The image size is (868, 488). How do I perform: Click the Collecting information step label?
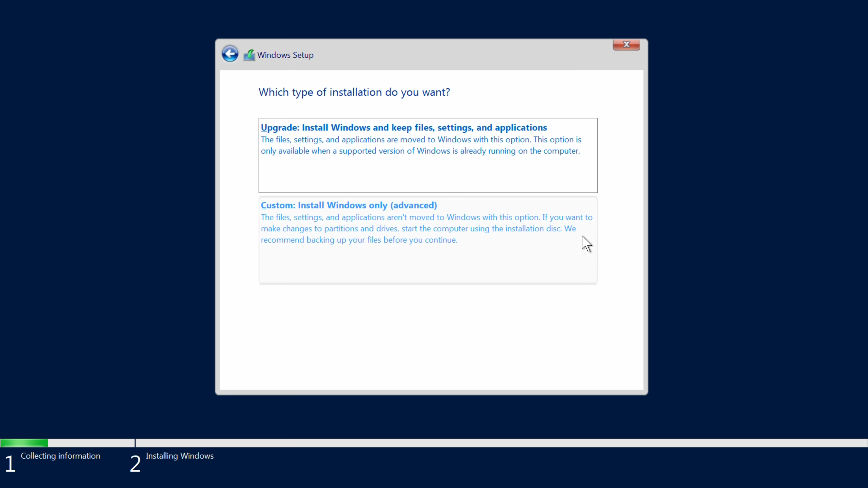(x=61, y=456)
